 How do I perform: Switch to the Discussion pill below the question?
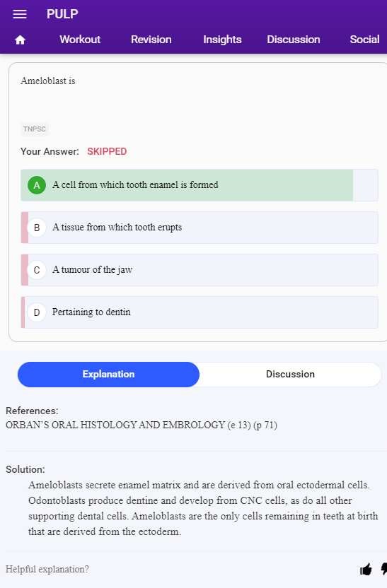click(290, 375)
